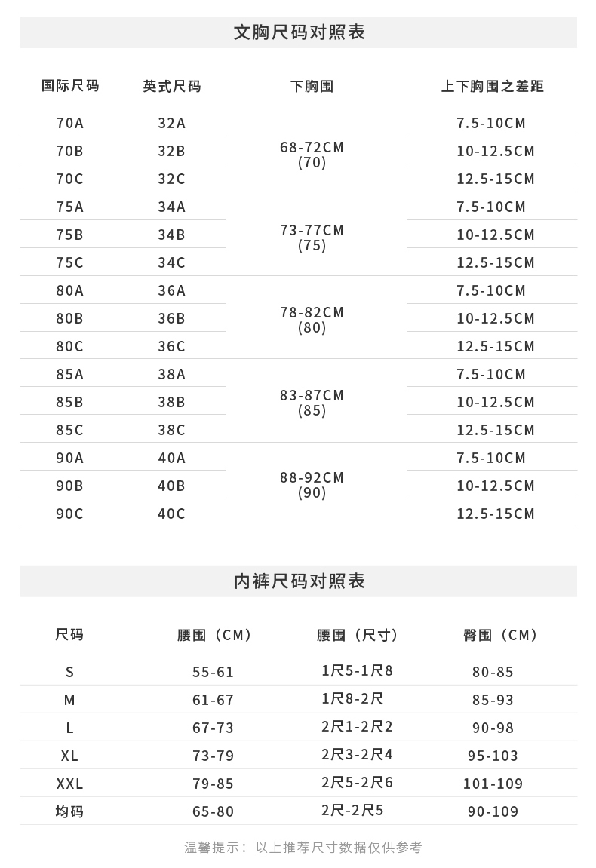
Task: Click the 34A UK size cell
Action: pos(171,207)
